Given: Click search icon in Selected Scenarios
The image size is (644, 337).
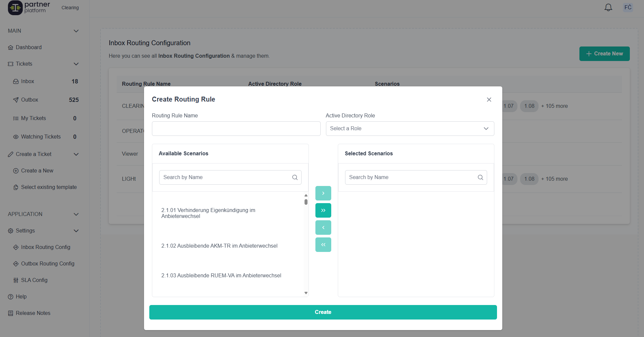Looking at the screenshot, I should [x=480, y=177].
